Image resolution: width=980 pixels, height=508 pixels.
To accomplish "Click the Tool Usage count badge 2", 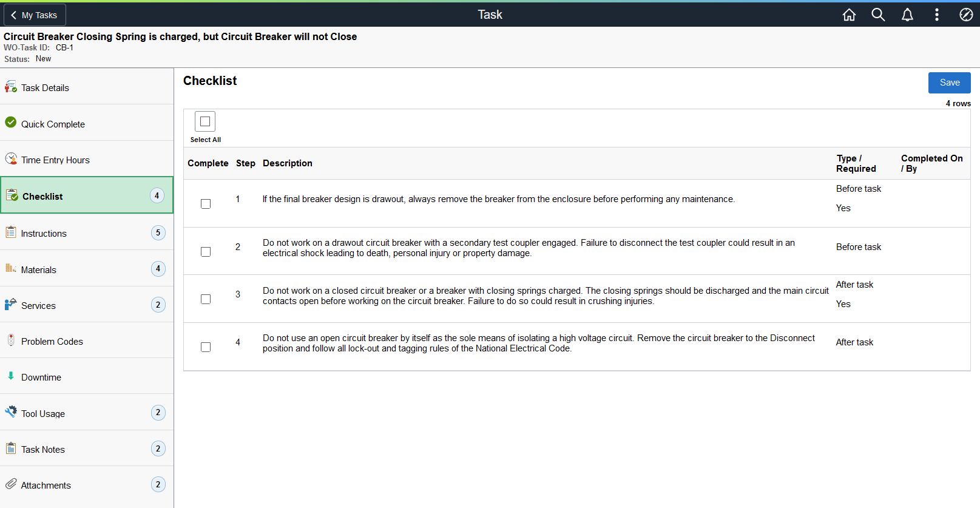I will click(x=158, y=413).
